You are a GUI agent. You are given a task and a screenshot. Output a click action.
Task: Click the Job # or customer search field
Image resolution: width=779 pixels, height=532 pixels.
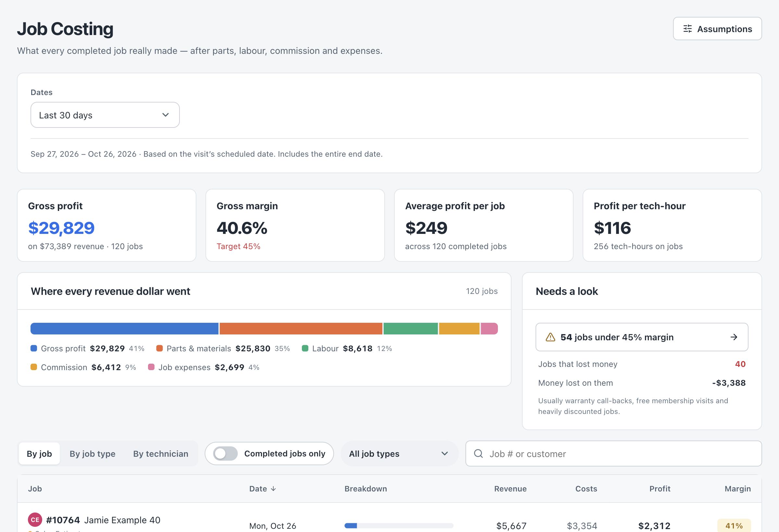click(613, 453)
